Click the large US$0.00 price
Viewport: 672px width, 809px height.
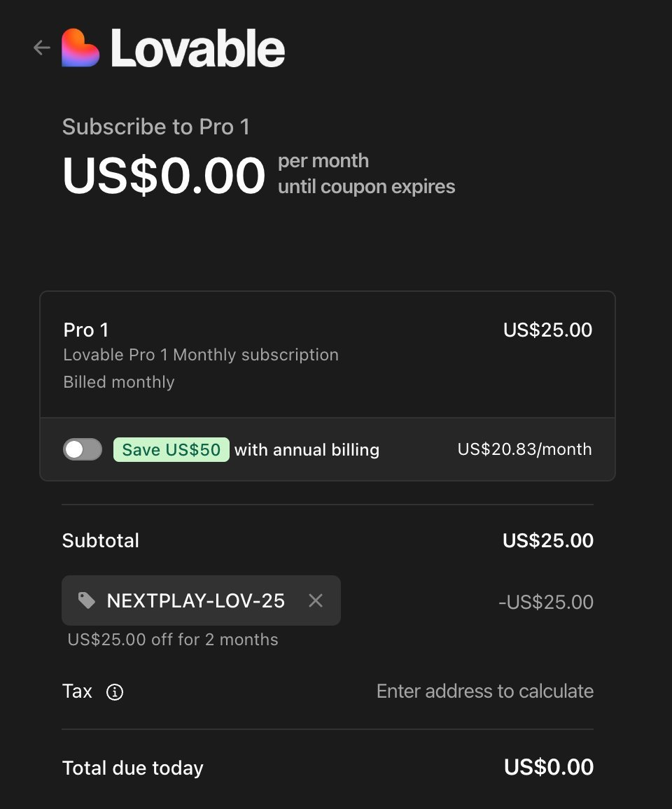click(x=164, y=175)
